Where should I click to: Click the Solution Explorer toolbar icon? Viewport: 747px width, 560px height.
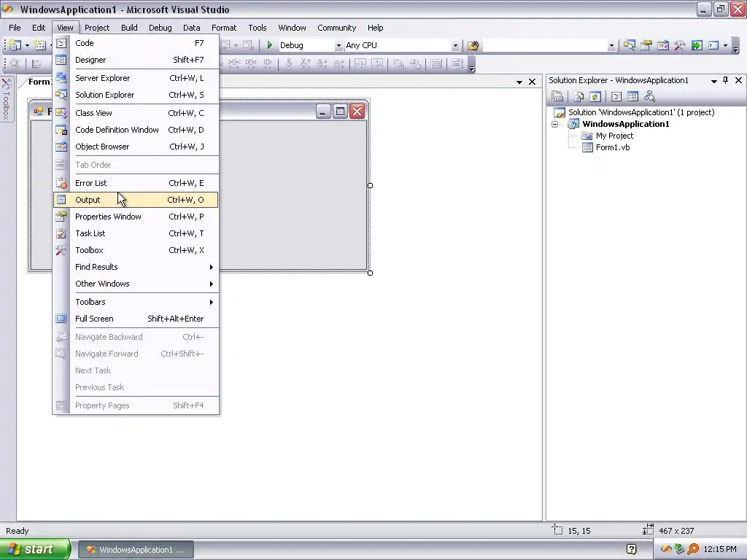pos(629,45)
